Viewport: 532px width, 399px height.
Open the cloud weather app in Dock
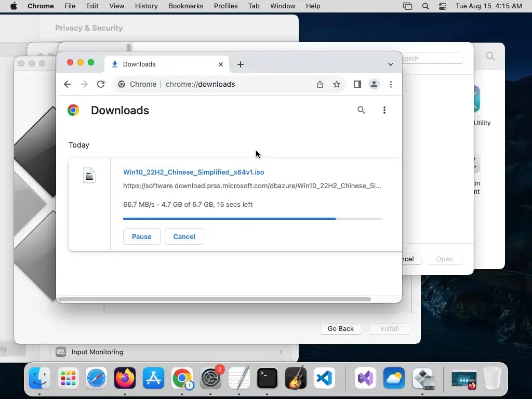pos(394,378)
